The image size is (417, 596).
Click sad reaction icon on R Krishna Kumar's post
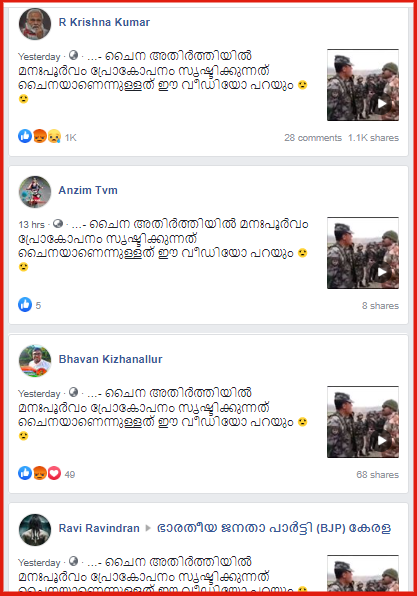tap(54, 136)
